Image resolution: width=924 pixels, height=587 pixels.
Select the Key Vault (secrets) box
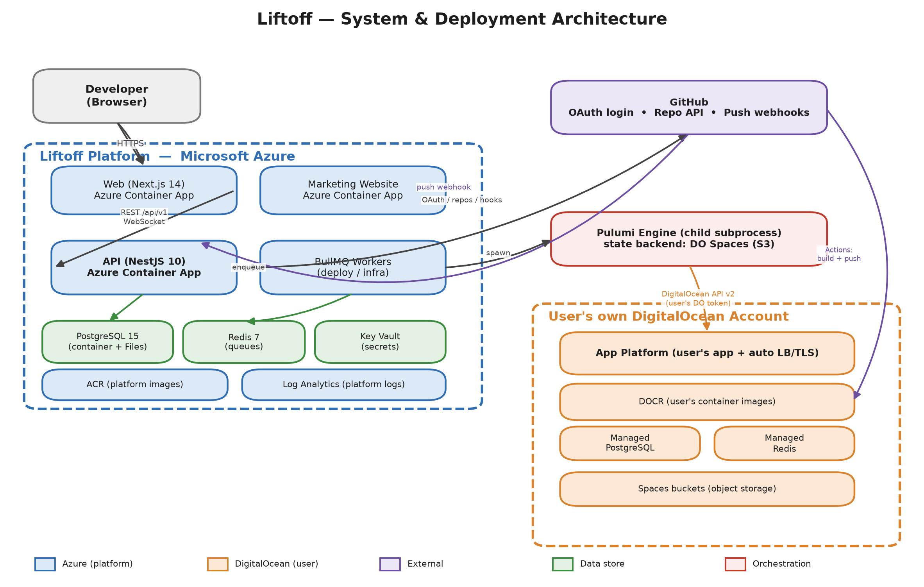(x=380, y=342)
